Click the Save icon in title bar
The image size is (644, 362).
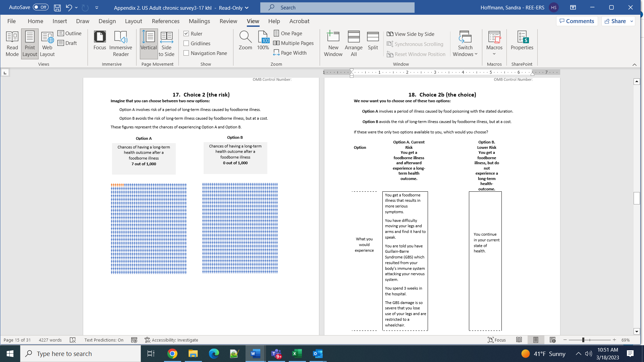tap(57, 7)
